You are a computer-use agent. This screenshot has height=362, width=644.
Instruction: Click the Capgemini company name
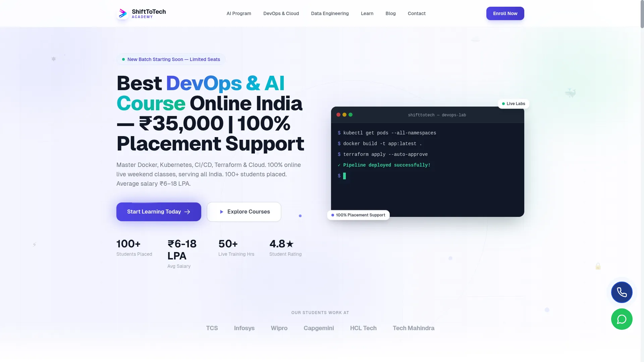tap(319, 328)
